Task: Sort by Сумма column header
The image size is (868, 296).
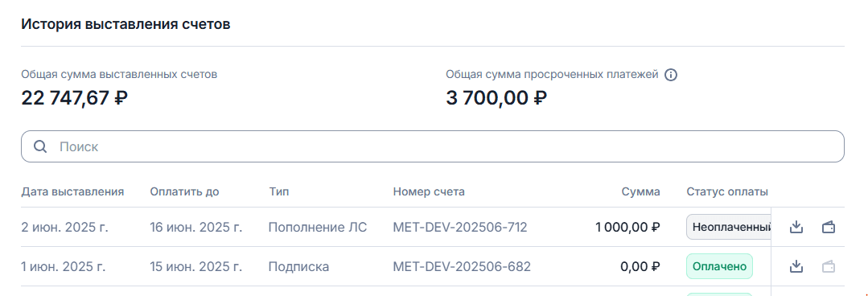Action: click(640, 192)
